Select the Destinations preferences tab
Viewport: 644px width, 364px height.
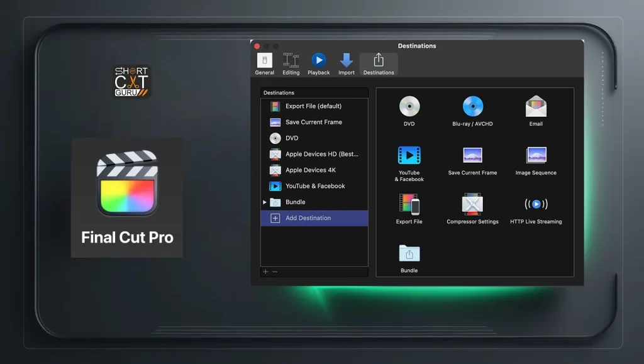click(379, 64)
